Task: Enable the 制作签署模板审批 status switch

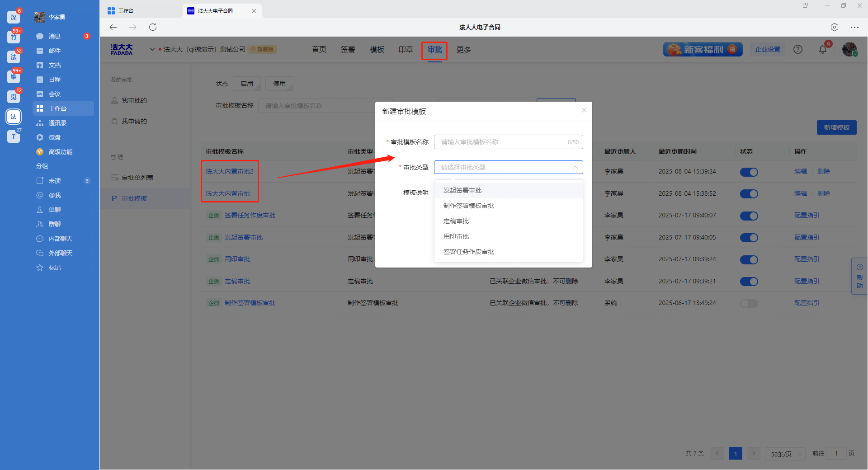Action: tap(749, 303)
